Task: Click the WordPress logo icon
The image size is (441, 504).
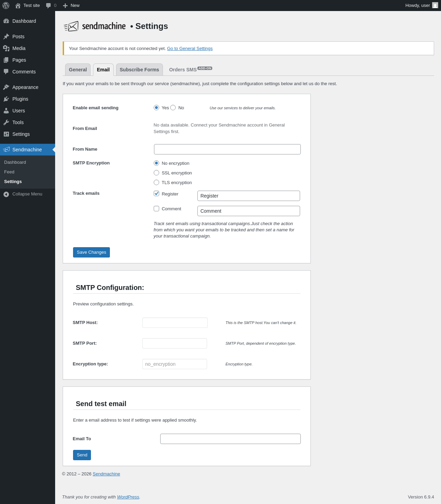Action: pyautogui.click(x=6, y=6)
